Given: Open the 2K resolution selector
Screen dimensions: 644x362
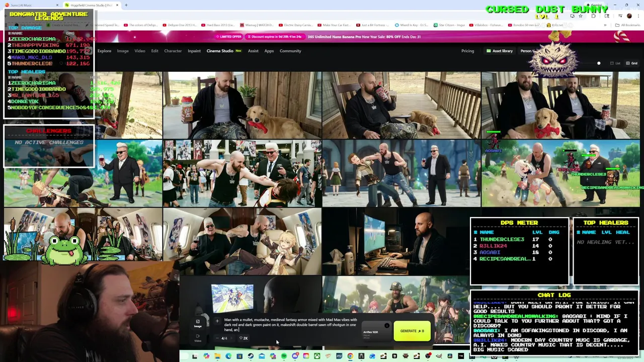Looking at the screenshot, I should click(244, 338).
